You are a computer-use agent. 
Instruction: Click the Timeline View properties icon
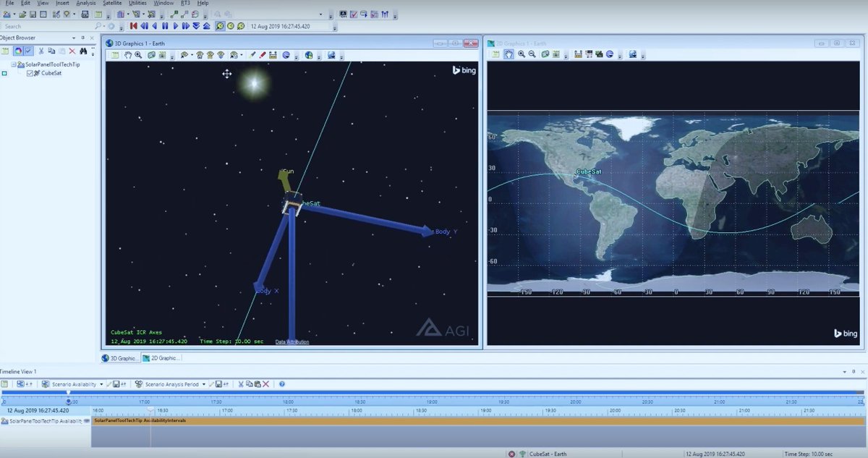click(x=5, y=384)
